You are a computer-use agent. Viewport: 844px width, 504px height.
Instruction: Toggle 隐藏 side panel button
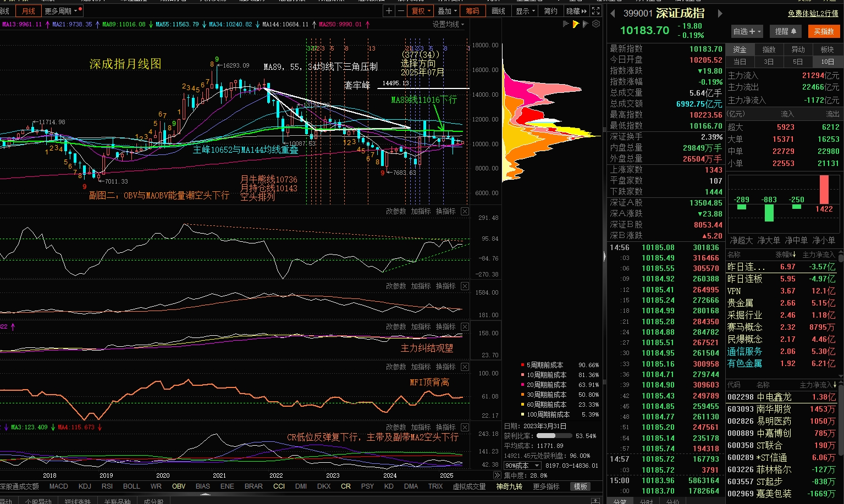pyautogui.click(x=576, y=11)
